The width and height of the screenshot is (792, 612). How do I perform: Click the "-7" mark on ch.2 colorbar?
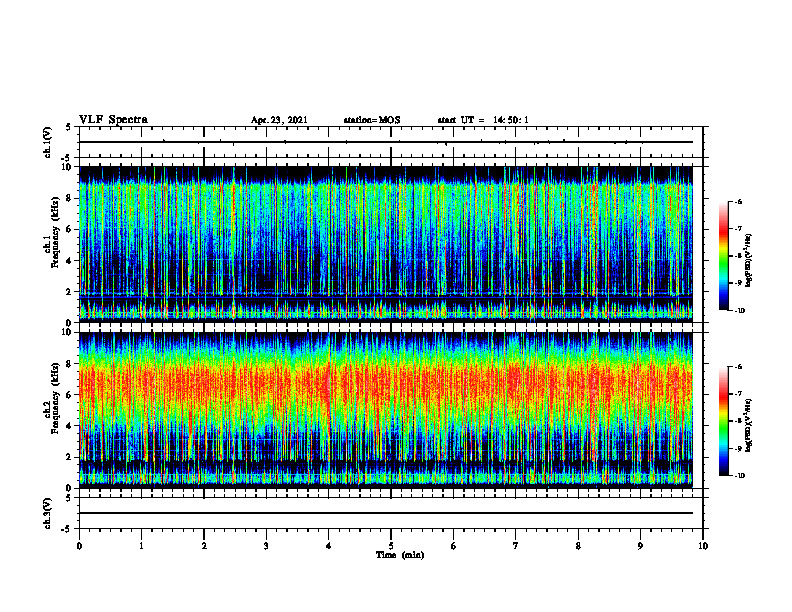739,394
